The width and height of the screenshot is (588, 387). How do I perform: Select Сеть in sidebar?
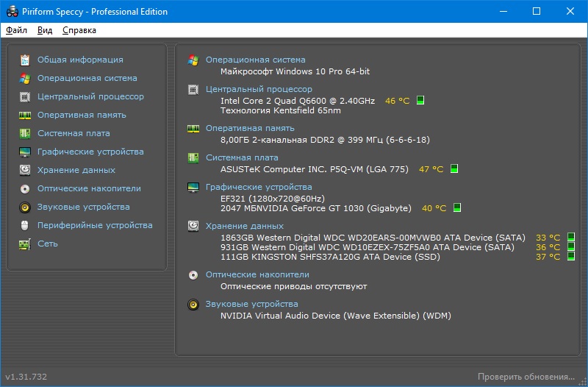point(48,244)
